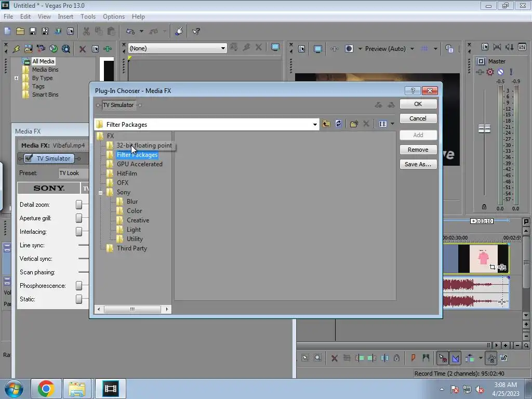
Task: Open the Auto Ripple mode dropdown arrow
Action: [481, 358]
